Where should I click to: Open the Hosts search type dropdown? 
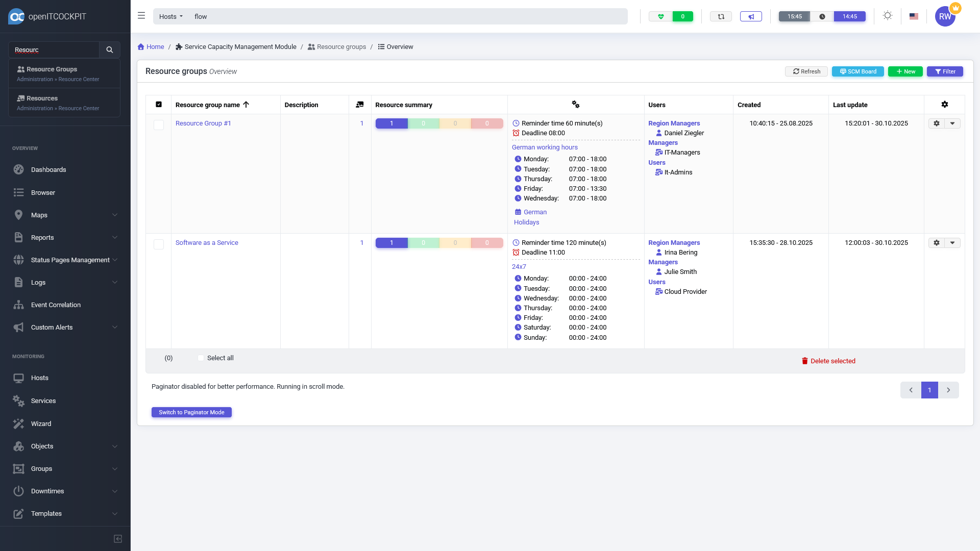[x=170, y=16]
